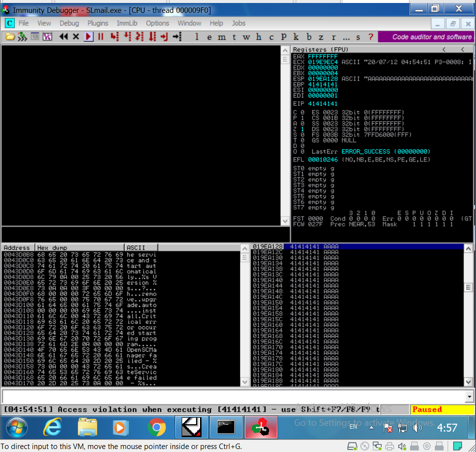Toggle the P flag value
This screenshot has width=476, height=452.
pos(302,118)
